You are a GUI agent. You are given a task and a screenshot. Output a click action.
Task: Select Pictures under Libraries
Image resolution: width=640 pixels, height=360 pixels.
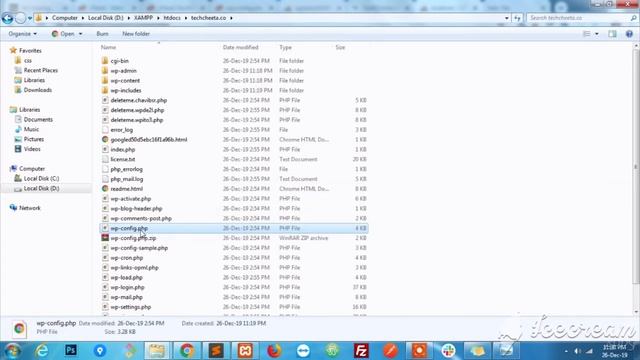(x=33, y=139)
